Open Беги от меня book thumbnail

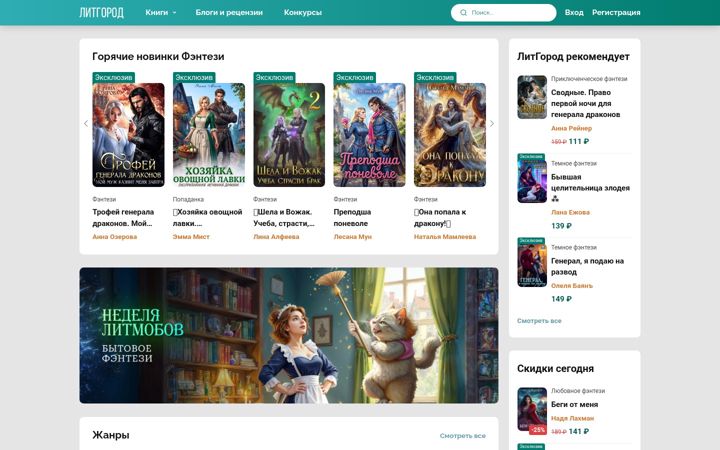click(532, 411)
